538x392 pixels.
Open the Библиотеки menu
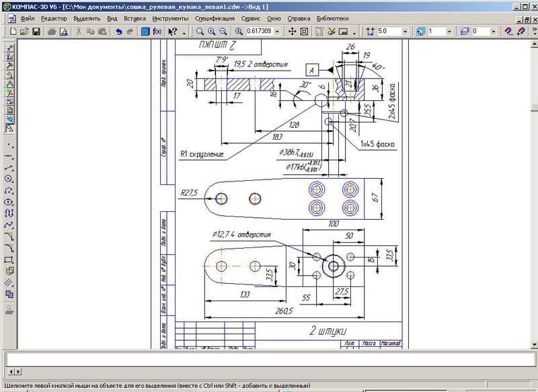point(332,19)
